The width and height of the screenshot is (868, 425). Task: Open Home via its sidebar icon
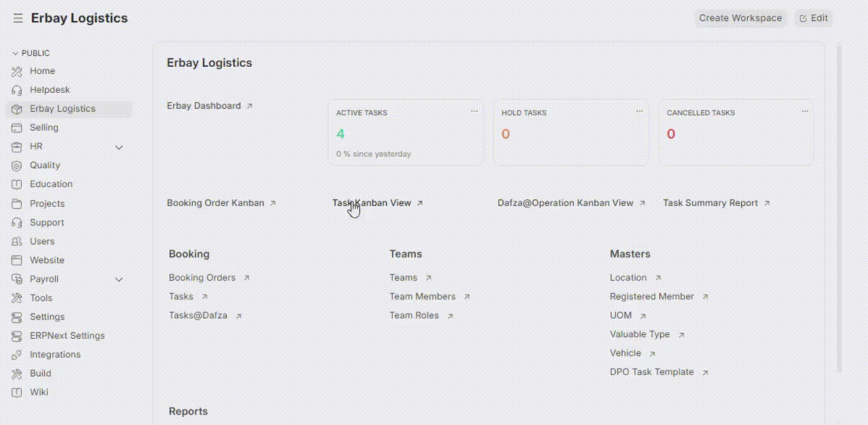point(17,71)
